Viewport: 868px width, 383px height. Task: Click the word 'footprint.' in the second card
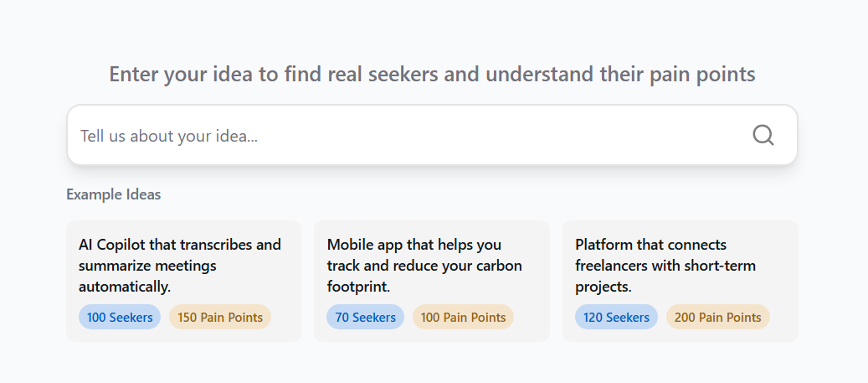click(x=359, y=287)
